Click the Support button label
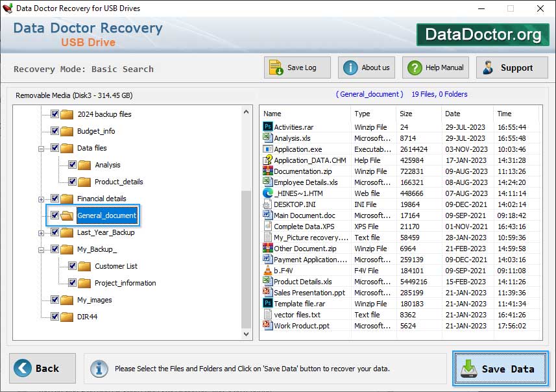Viewport: 556px width, 392px height. point(516,67)
